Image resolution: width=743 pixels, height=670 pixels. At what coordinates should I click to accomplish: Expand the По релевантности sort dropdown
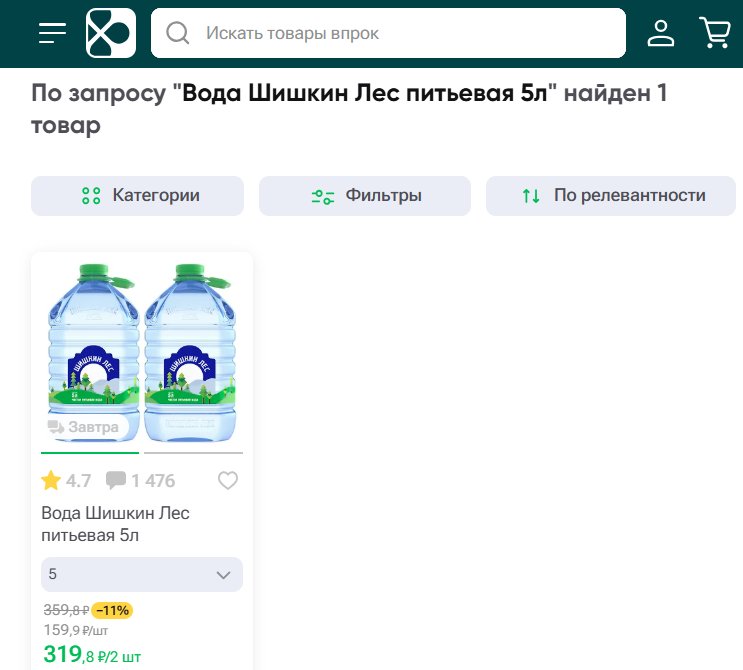click(x=611, y=196)
